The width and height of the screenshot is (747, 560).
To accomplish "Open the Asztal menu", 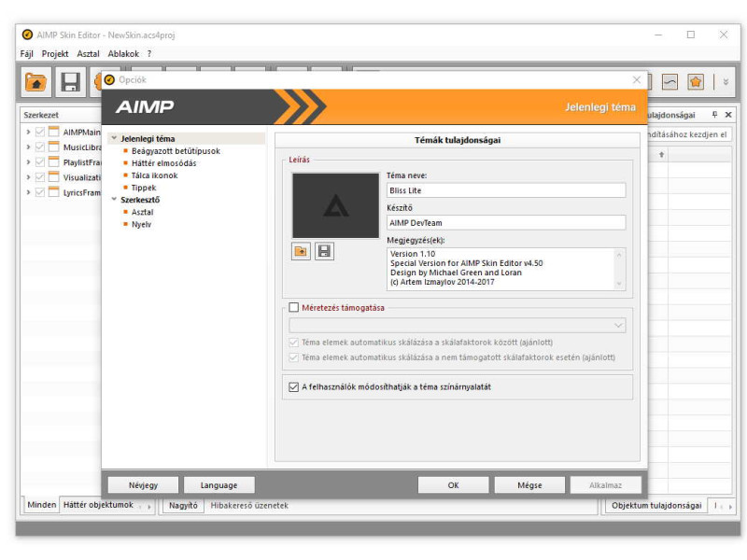I will pyautogui.click(x=88, y=54).
